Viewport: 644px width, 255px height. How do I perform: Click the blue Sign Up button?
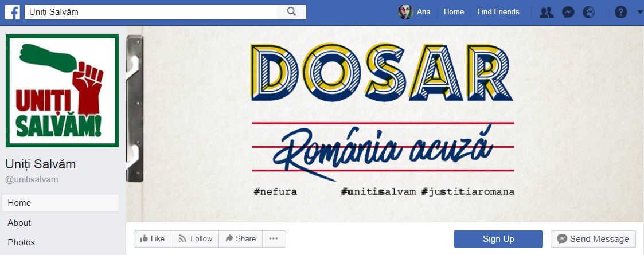pos(498,239)
